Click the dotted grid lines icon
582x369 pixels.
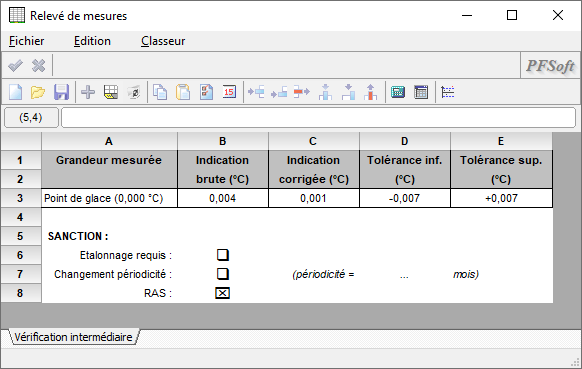(448, 92)
